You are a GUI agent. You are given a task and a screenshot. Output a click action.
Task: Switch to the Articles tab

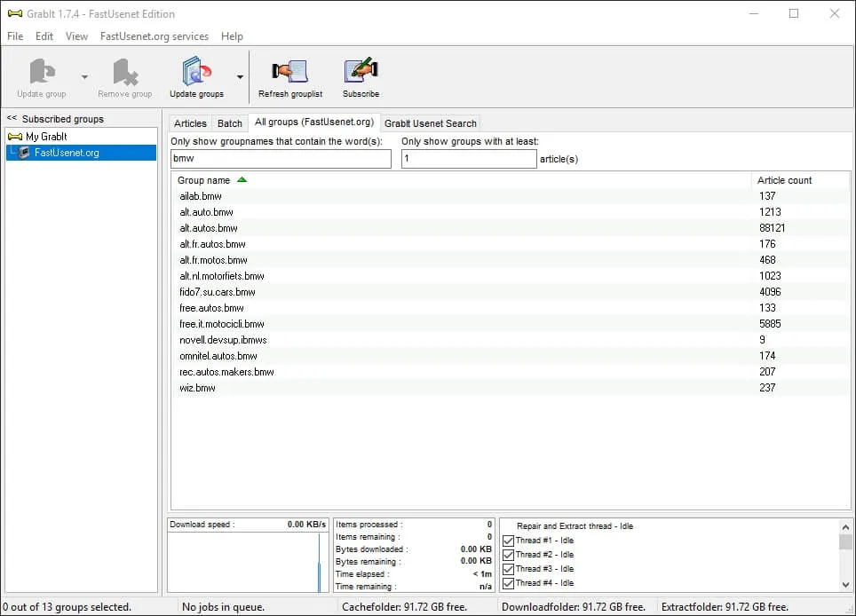[x=190, y=123]
